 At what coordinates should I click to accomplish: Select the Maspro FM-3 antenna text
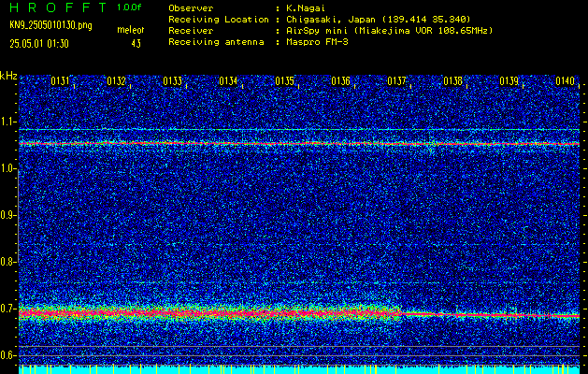[317, 42]
